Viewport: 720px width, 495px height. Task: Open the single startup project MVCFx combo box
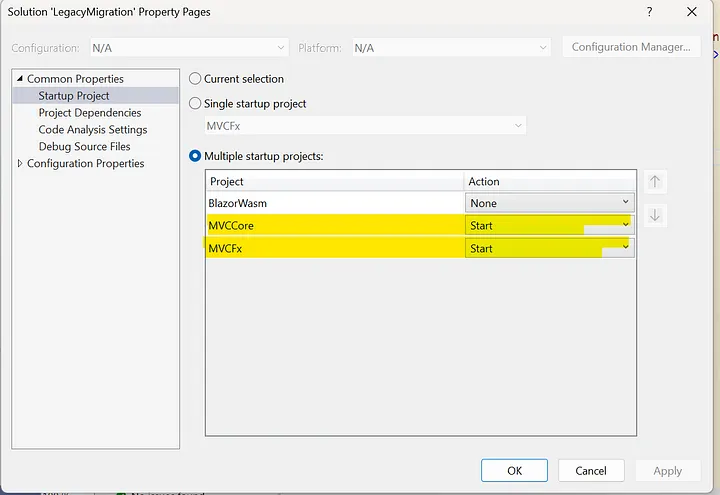pyautogui.click(x=365, y=126)
